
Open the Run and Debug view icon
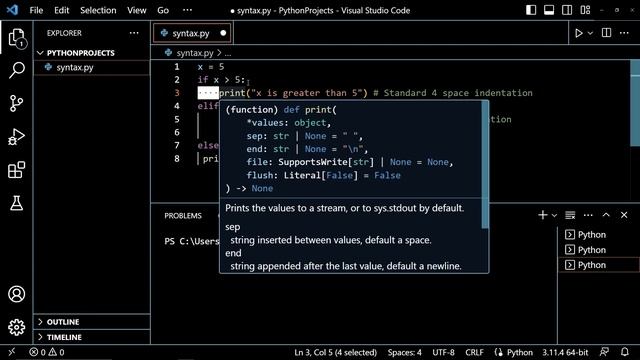point(16,137)
